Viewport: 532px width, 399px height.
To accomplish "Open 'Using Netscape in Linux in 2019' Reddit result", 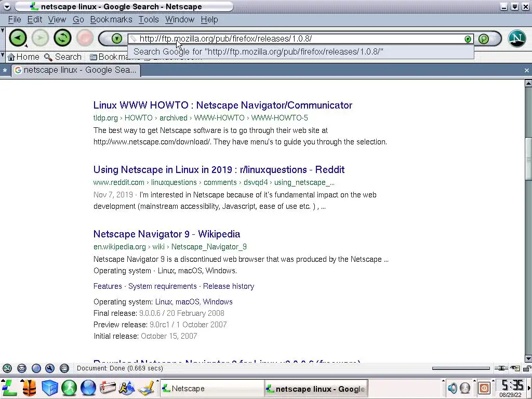I will tap(219, 170).
